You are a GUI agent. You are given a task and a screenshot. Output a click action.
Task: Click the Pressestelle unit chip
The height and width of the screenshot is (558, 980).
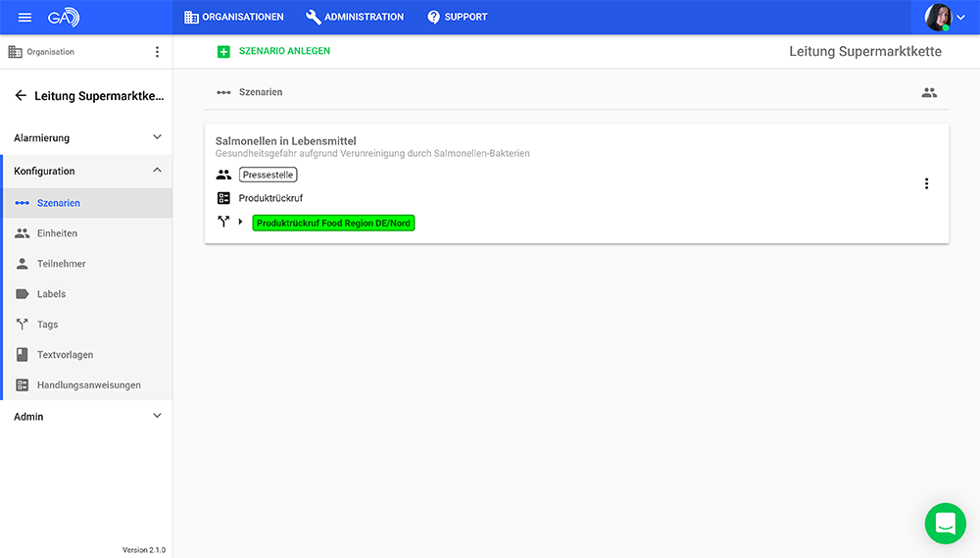(x=268, y=175)
